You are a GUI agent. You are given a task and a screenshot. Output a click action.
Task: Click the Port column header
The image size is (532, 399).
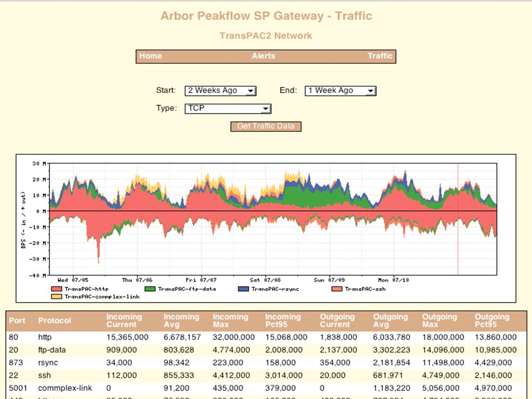click(17, 321)
